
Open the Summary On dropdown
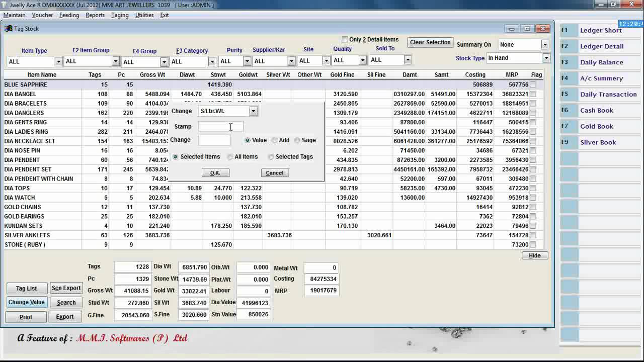coord(545,45)
